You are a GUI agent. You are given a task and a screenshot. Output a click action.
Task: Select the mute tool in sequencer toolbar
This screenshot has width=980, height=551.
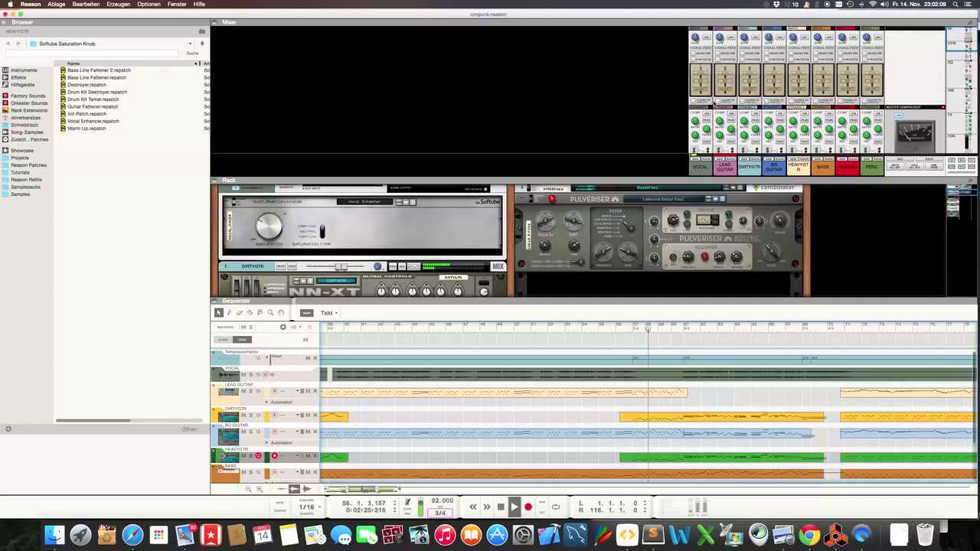260,312
